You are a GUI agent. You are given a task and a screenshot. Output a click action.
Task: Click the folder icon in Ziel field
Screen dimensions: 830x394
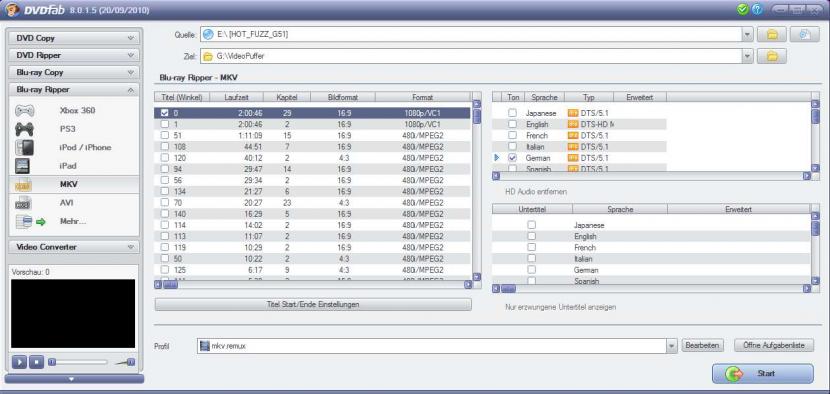coord(208,56)
